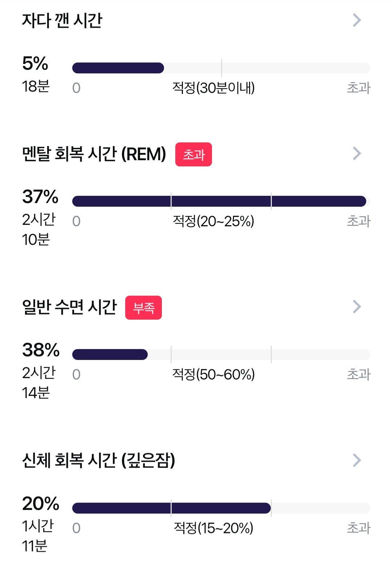Screen dimensions: 392x566
Task: Select the 적정(50~60%) range label
Action: [213, 375]
